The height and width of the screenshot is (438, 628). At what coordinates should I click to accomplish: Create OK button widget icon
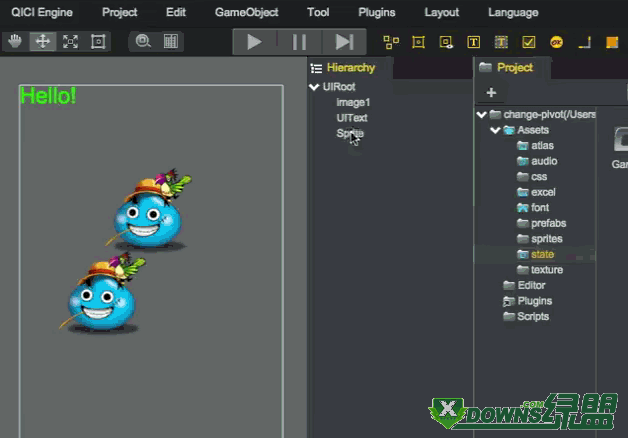click(x=556, y=42)
